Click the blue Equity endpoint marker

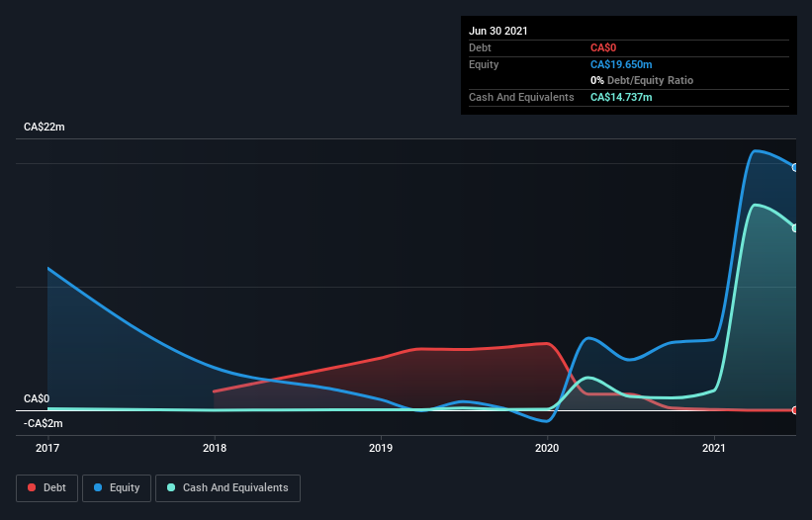coord(795,168)
